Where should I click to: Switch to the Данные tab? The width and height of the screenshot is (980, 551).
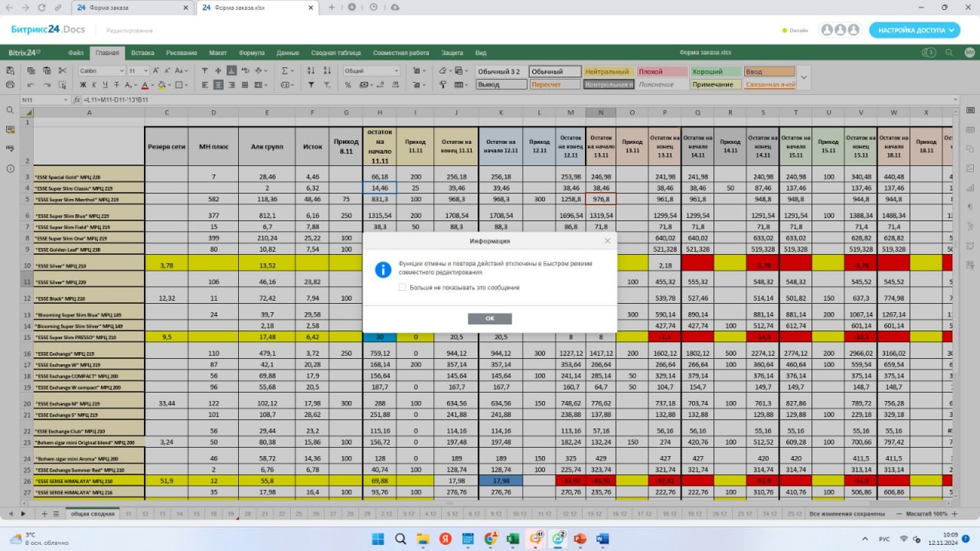click(288, 53)
